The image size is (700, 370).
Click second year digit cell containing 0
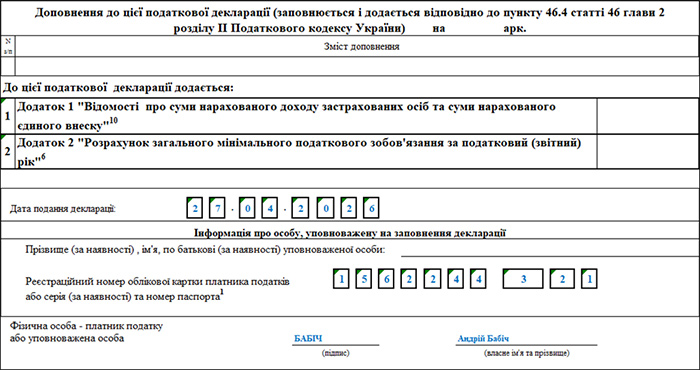(x=325, y=208)
